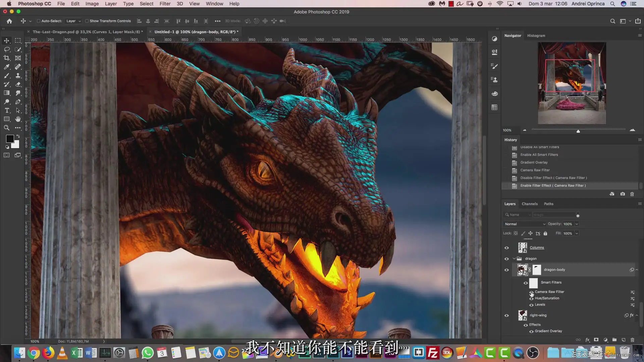Screen dimensions: 644x362
Task: Select the Crop tool
Action: [x=7, y=58]
